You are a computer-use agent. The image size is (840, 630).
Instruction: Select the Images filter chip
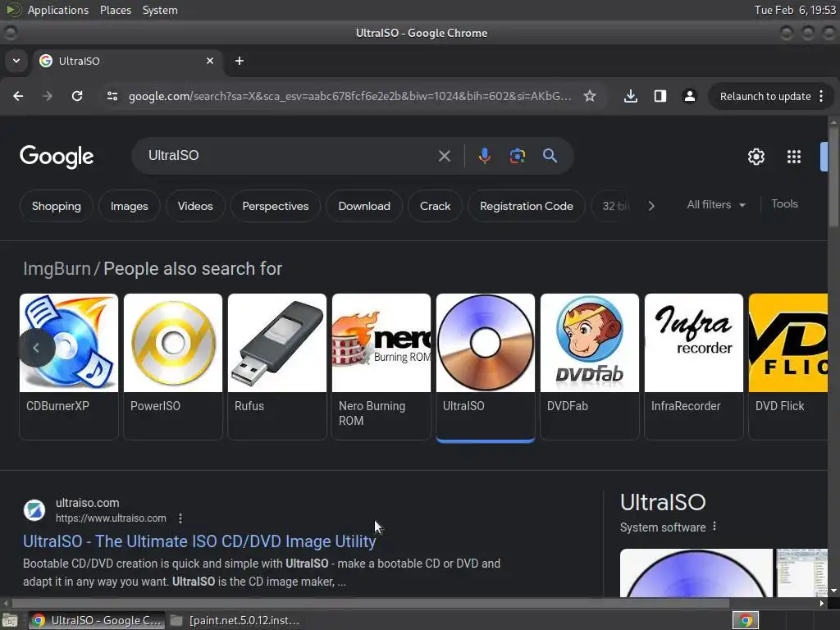pyautogui.click(x=129, y=206)
